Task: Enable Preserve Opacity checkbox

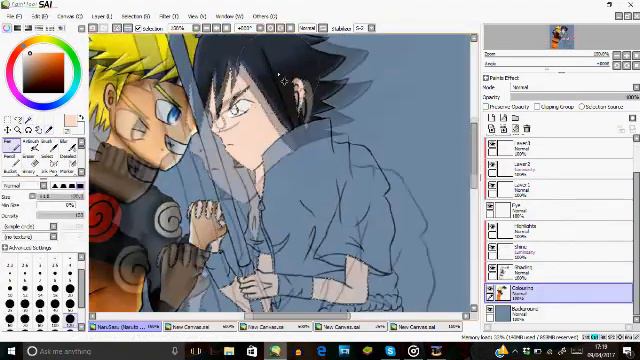Action: pyautogui.click(x=486, y=107)
